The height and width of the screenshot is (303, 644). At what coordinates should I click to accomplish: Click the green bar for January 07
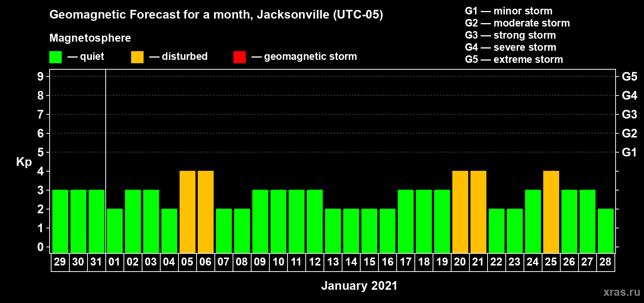pos(224,231)
